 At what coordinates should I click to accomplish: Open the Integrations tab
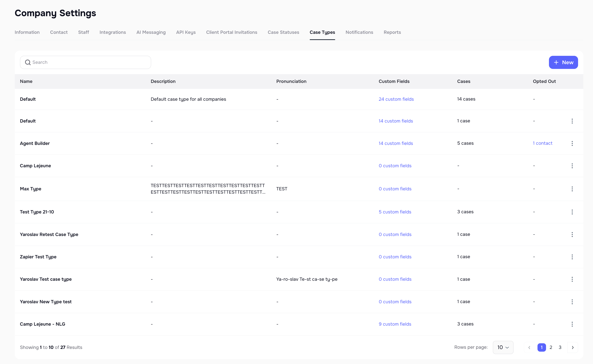(112, 32)
